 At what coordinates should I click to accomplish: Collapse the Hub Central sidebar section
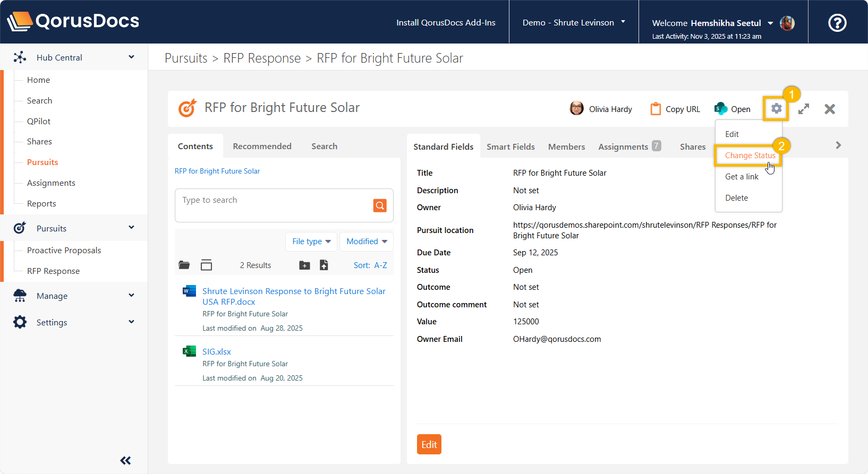click(131, 57)
